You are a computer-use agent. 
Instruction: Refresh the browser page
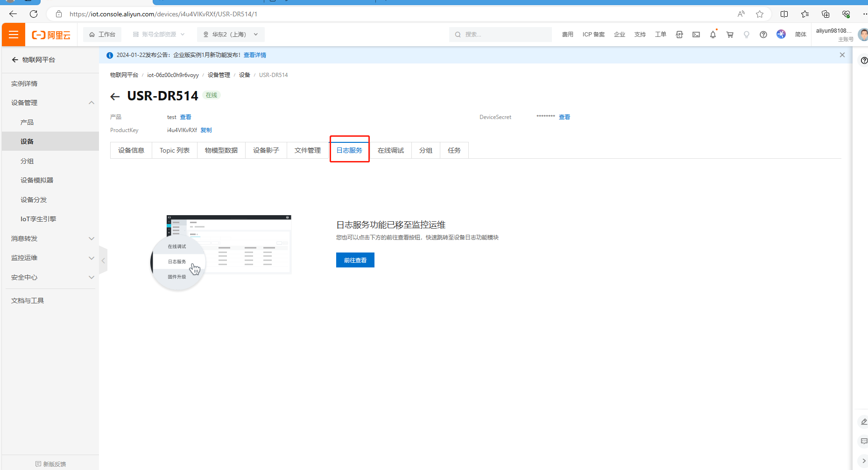pyautogui.click(x=34, y=14)
